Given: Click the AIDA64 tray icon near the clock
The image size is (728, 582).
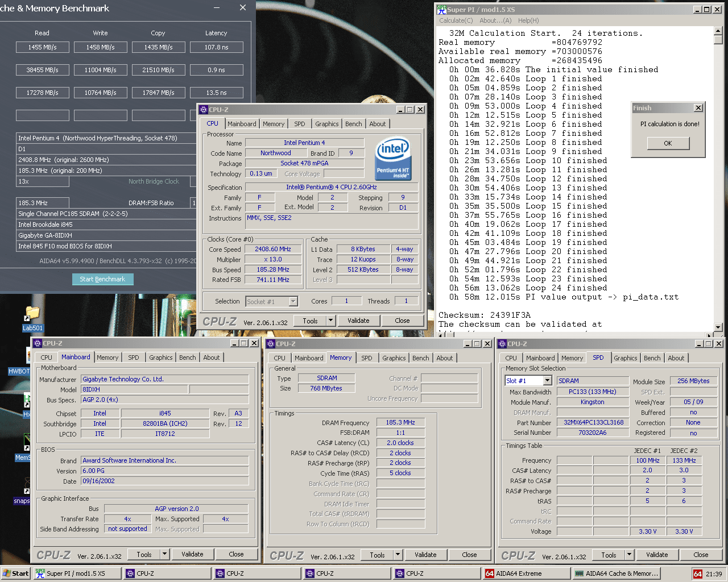Looking at the screenshot, I should (698, 573).
